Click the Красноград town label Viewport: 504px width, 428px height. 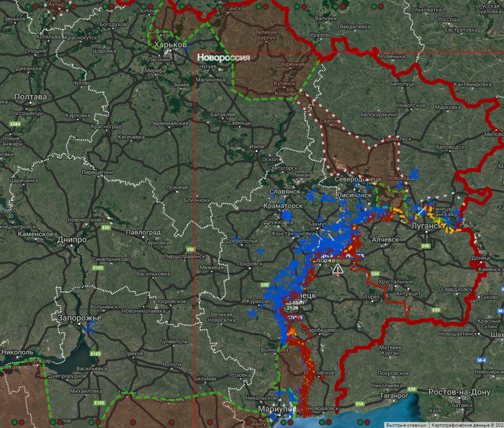(106, 126)
